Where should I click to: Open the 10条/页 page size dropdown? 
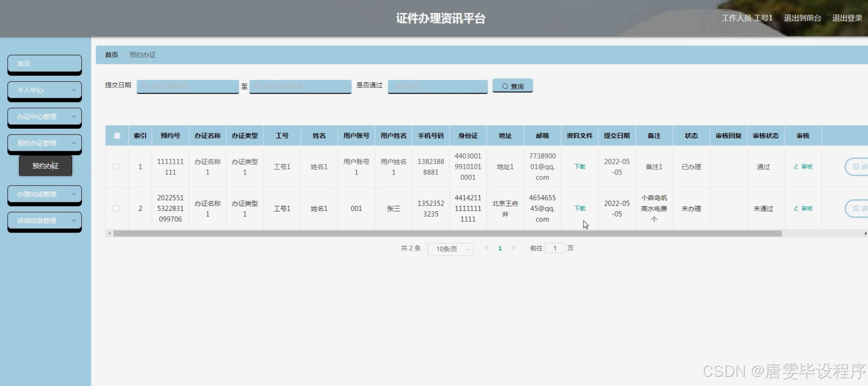(x=451, y=249)
